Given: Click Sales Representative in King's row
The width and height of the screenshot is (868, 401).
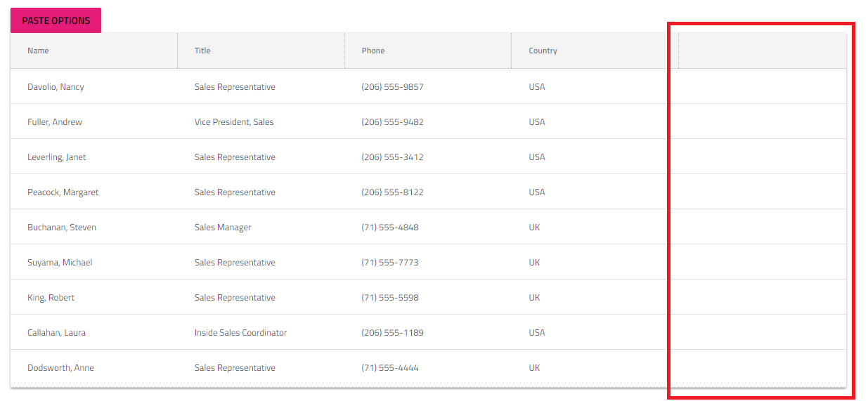Looking at the screenshot, I should point(235,298).
